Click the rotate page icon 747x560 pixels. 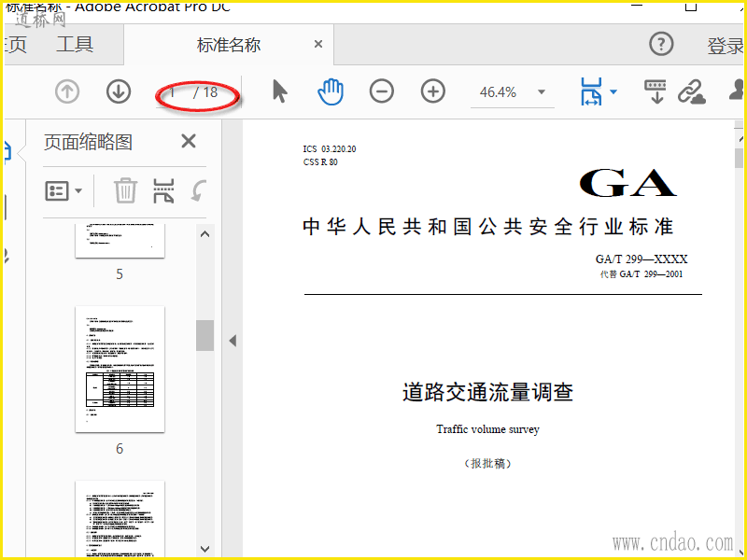pyautogui.click(x=199, y=190)
